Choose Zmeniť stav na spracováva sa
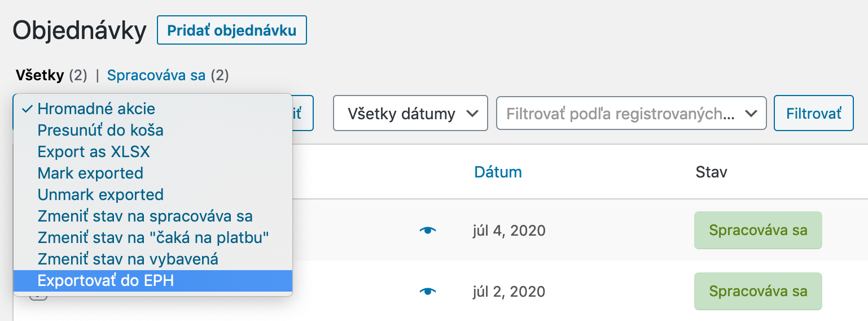Viewport: 868px width, 321px height. [x=145, y=216]
